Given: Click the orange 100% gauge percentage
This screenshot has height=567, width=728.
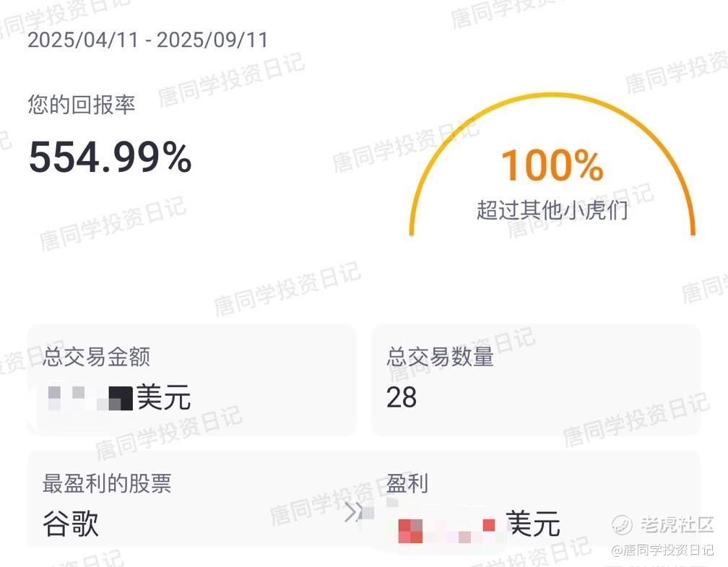Looking at the screenshot, I should tap(552, 165).
